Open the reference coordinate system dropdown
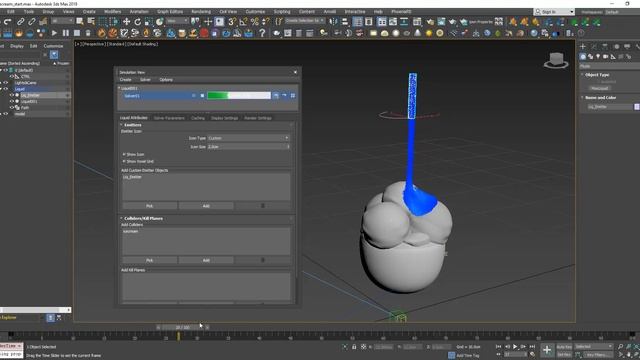This screenshot has height=360, width=640. (x=177, y=21)
